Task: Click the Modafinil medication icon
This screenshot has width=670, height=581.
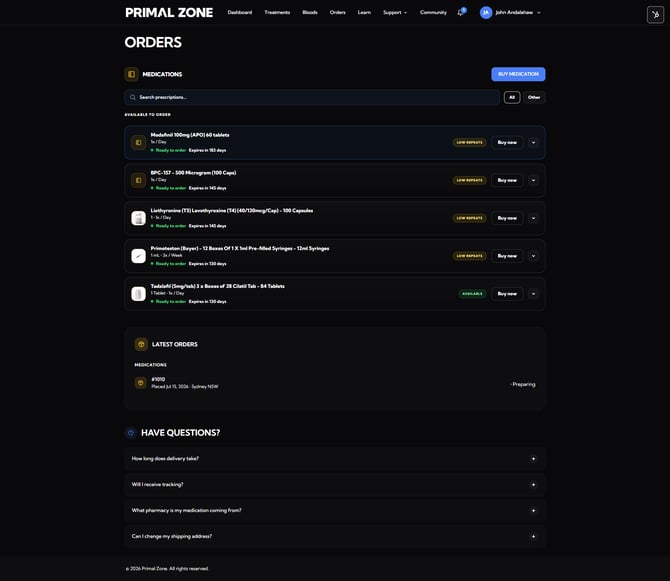Action: tap(138, 143)
